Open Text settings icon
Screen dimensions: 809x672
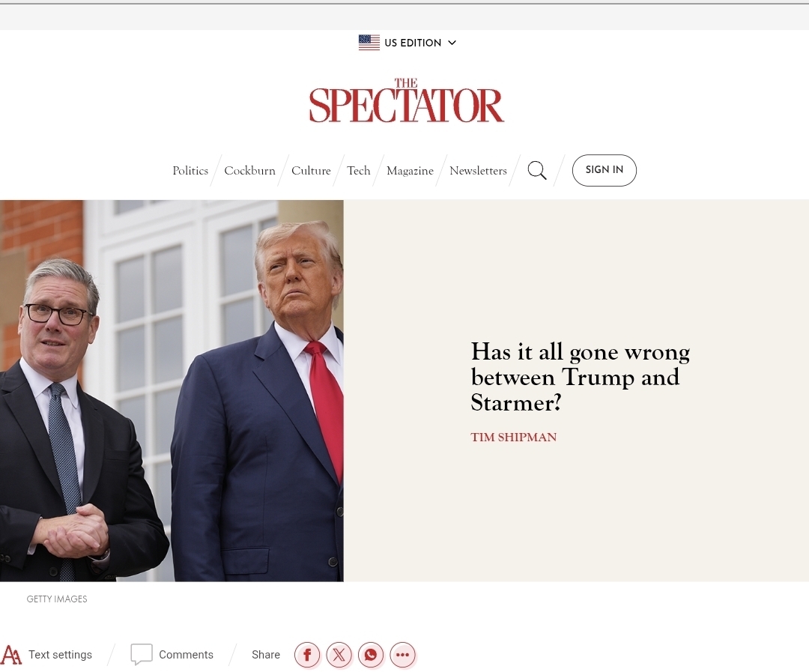click(x=11, y=655)
